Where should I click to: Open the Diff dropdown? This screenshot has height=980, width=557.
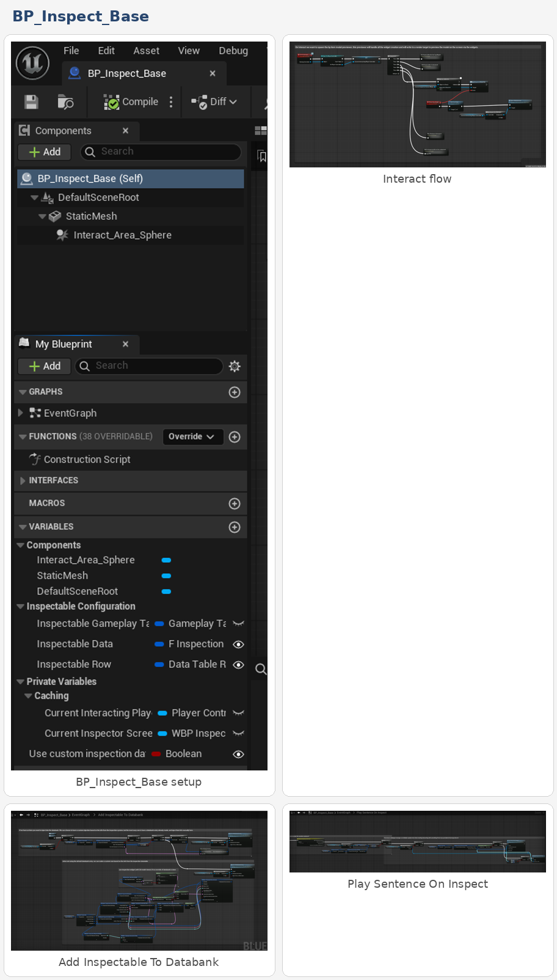[x=215, y=102]
